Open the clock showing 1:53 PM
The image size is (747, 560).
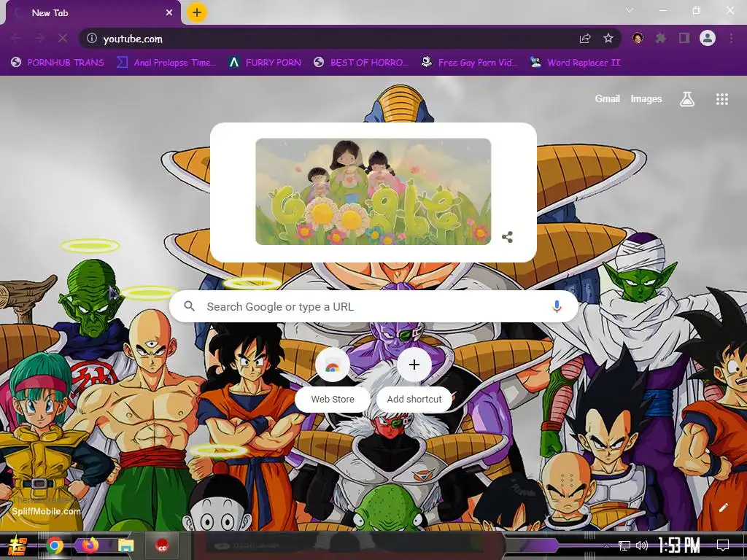[x=679, y=545]
